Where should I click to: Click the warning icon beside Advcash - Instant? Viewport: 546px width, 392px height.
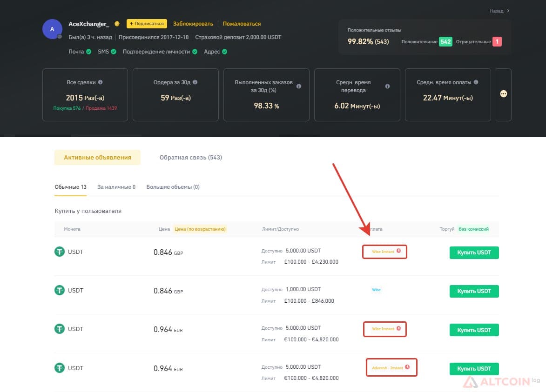[407, 367]
